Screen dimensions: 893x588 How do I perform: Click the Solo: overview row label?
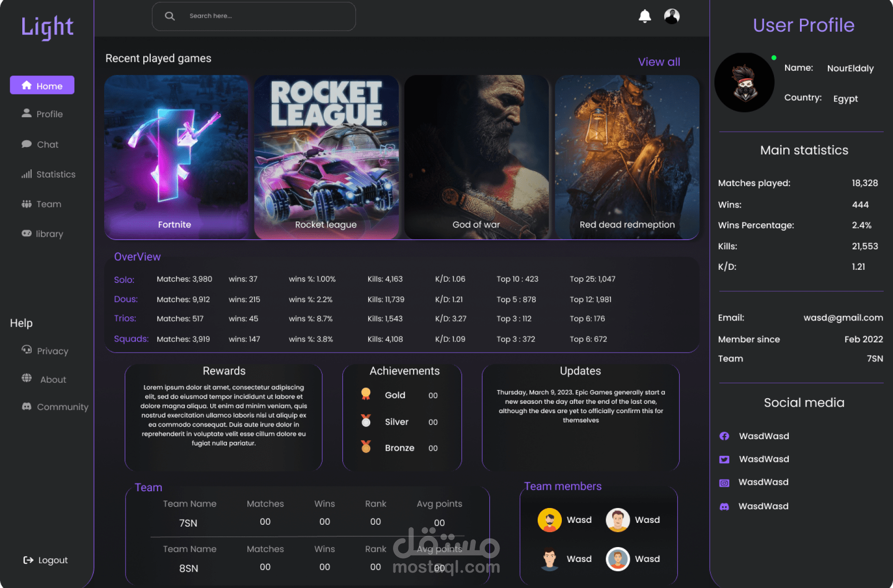[124, 280]
